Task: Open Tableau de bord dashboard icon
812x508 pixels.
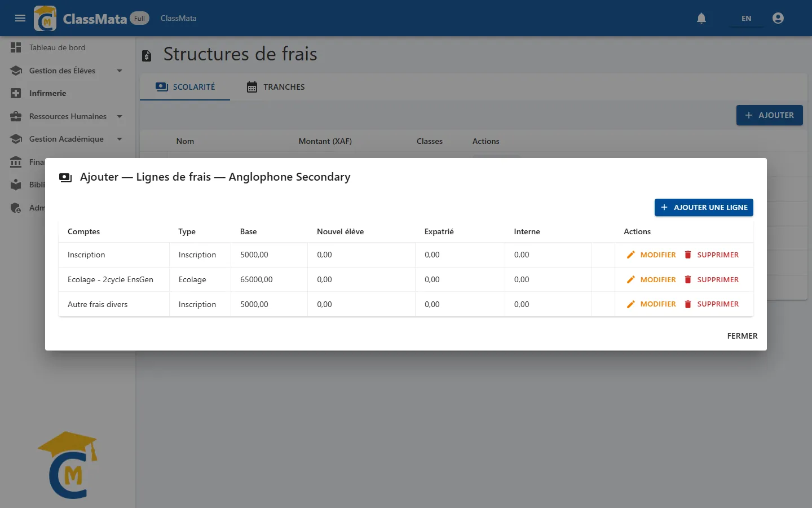Action: click(x=16, y=47)
